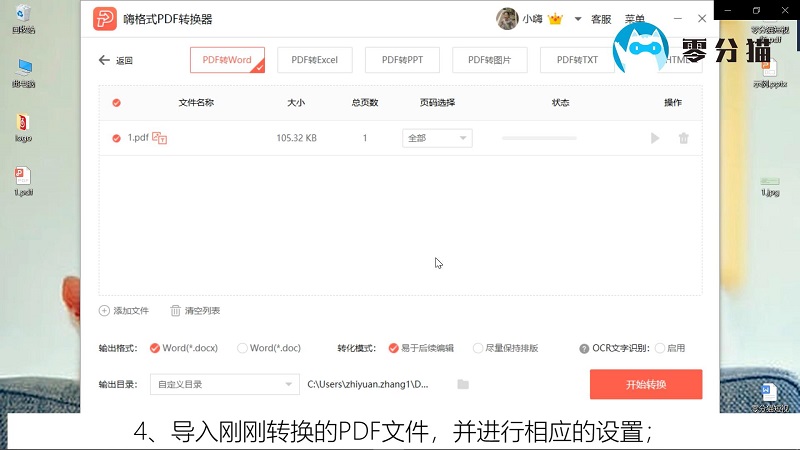Minimize the PDF converter window

click(x=678, y=18)
